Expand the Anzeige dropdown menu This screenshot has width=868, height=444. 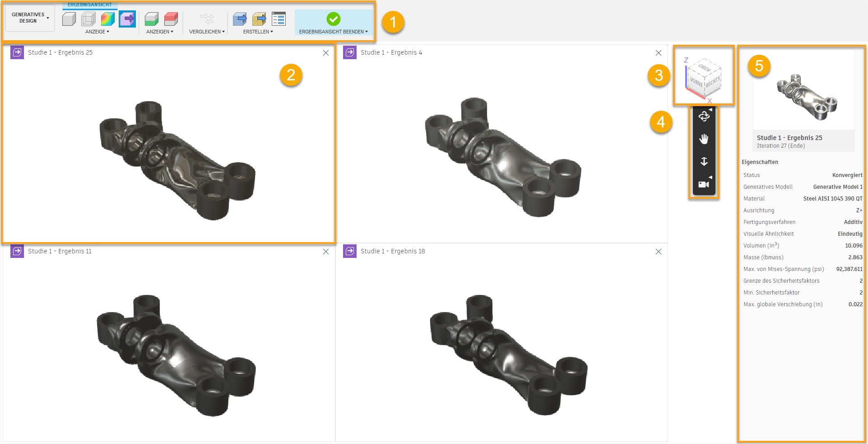97,32
